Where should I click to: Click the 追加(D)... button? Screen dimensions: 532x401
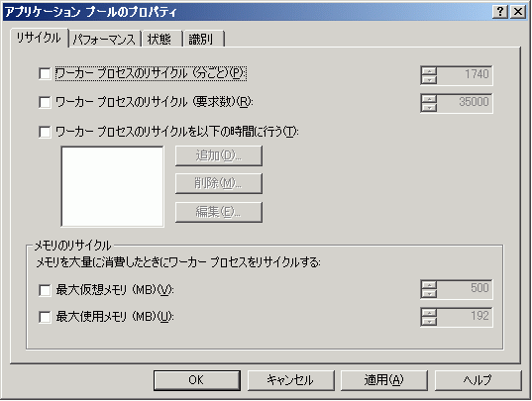(x=219, y=155)
